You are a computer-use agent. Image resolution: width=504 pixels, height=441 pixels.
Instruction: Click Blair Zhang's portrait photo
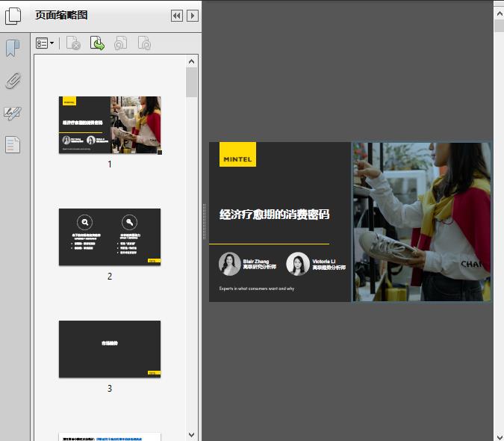[229, 264]
